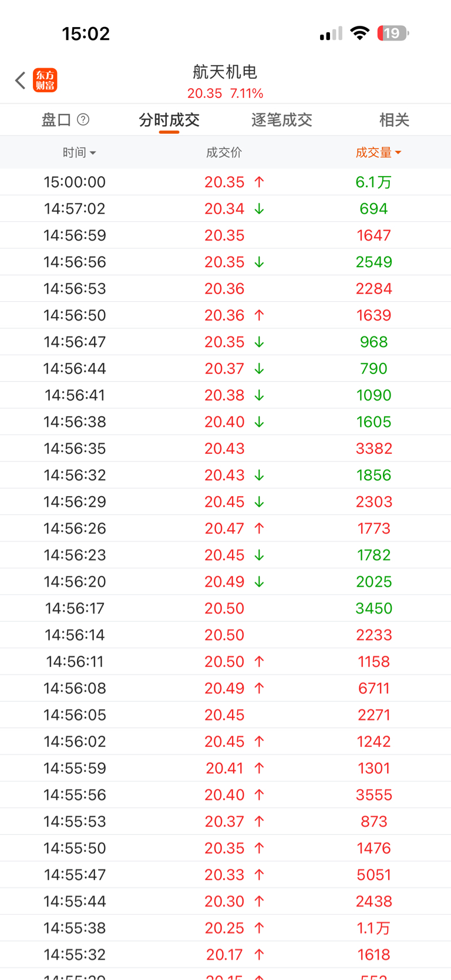Image resolution: width=451 pixels, height=980 pixels.
Task: Tap the battery indicator in status bar
Action: click(x=392, y=33)
